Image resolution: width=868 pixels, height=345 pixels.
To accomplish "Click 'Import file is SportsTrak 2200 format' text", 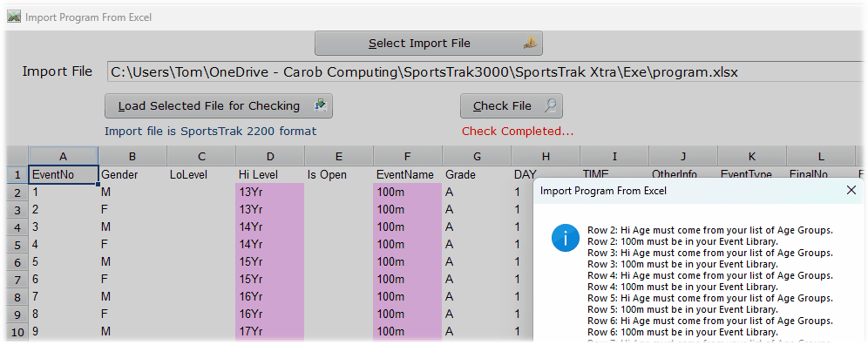I will (x=210, y=132).
